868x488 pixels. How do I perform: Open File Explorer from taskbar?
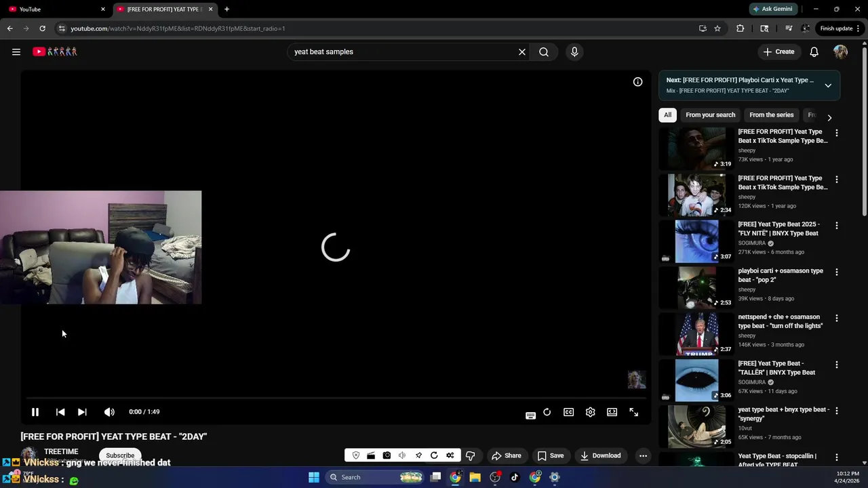click(475, 477)
